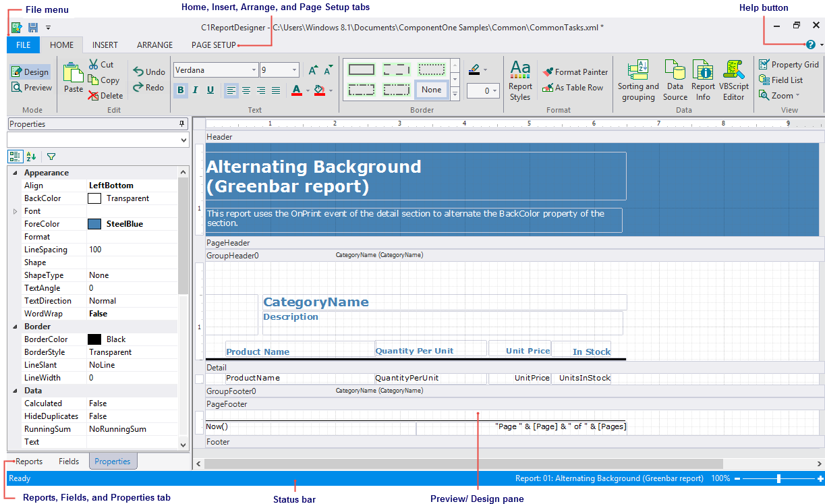
Task: Open the Data Source dialog
Action: 675,80
